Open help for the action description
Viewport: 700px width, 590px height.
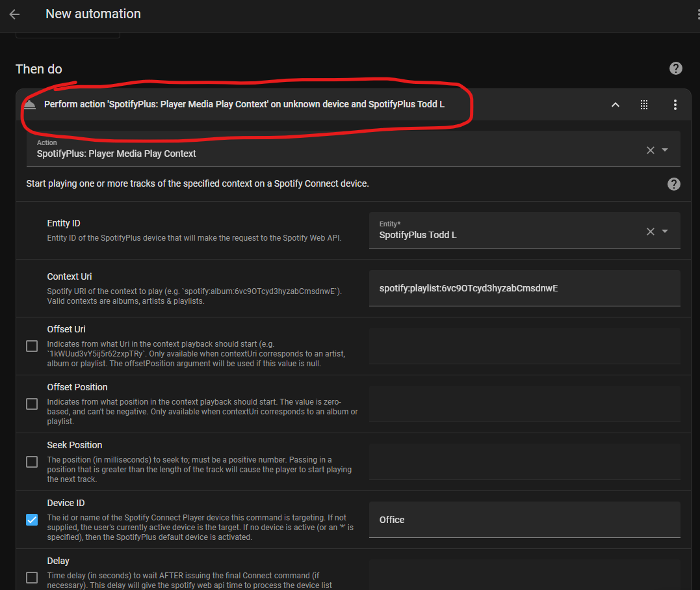[673, 183]
